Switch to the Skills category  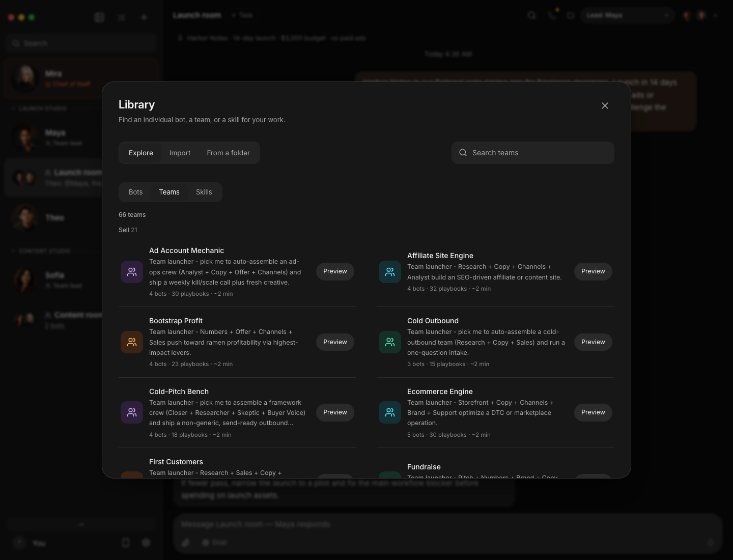pos(204,192)
